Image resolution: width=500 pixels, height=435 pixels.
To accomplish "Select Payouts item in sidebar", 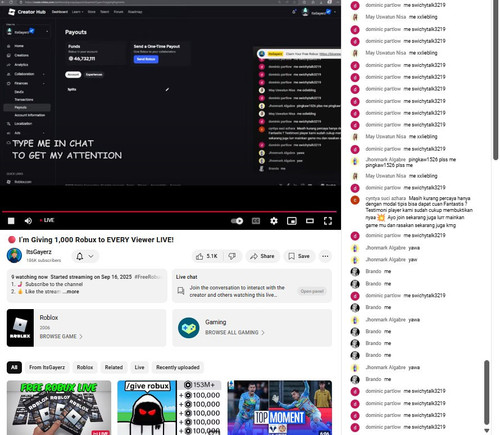I will tap(27, 107).
